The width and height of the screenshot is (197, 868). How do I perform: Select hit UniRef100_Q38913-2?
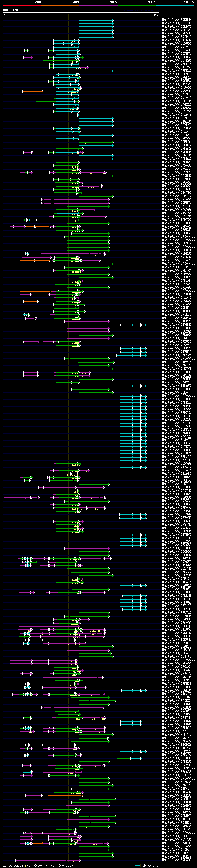pyautogui.click(x=179, y=768)
